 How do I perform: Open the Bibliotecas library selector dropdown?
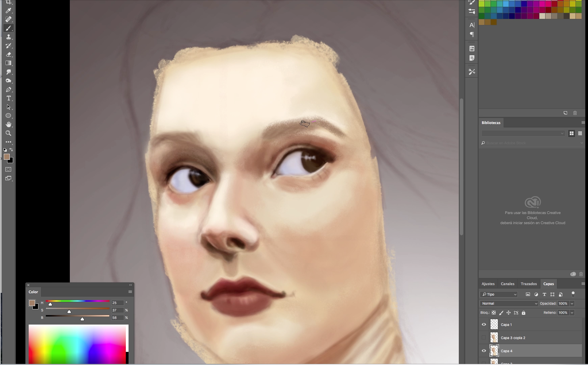click(523, 133)
